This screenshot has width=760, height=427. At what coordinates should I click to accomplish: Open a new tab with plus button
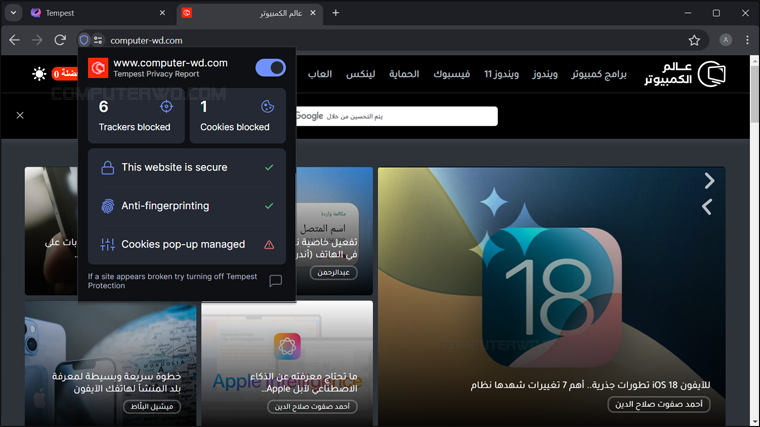tap(335, 13)
